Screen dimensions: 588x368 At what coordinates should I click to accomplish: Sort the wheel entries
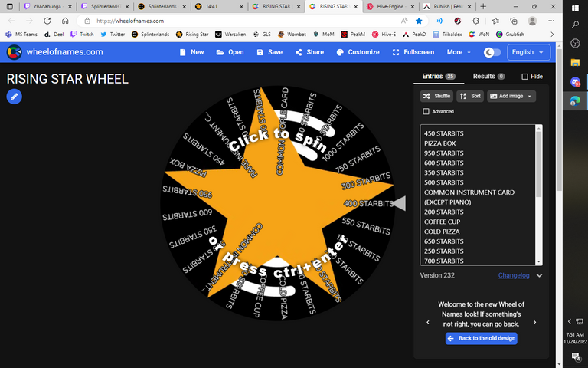click(x=470, y=96)
